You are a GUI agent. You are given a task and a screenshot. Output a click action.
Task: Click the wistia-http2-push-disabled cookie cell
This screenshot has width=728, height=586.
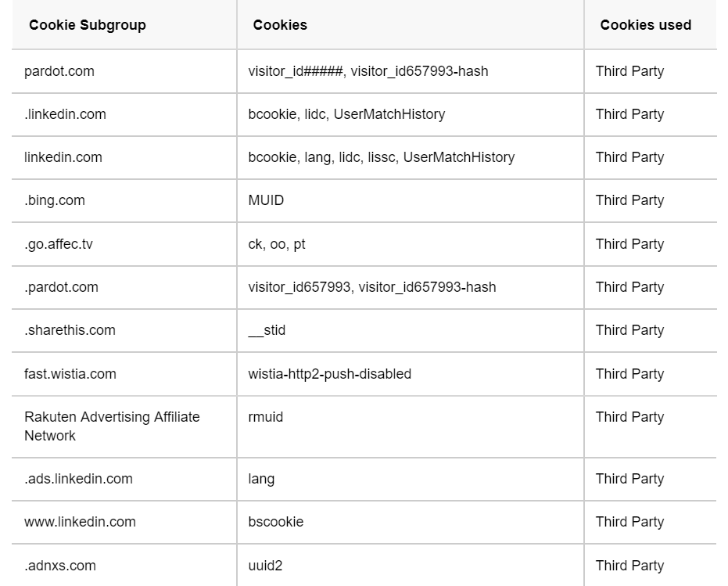point(329,374)
